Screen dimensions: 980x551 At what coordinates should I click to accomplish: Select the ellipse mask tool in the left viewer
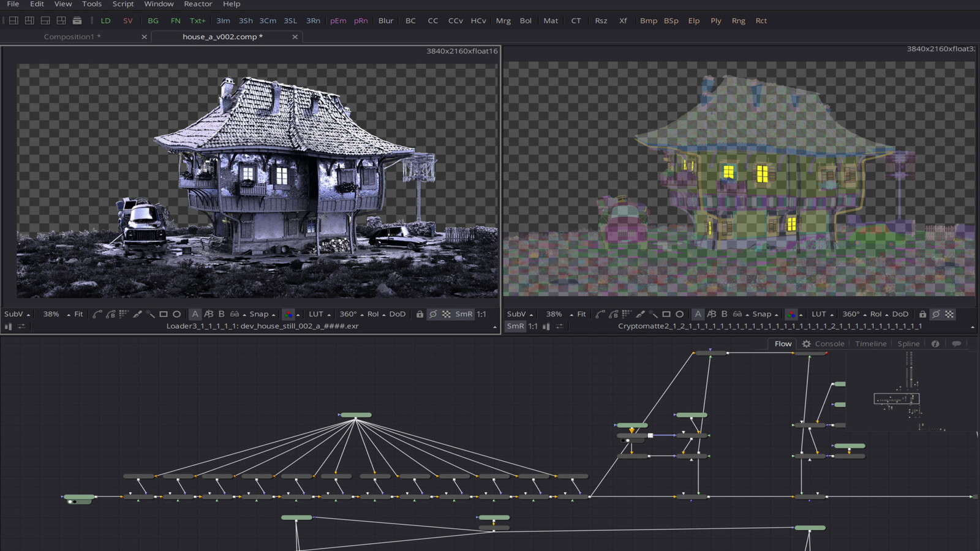176,313
